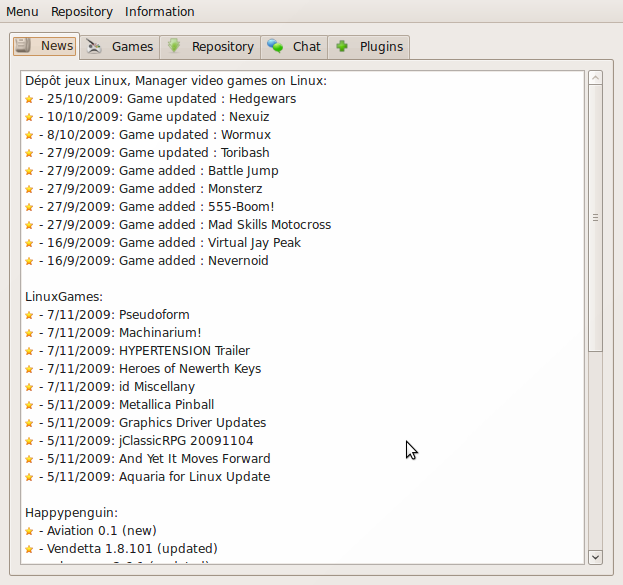Click the newspaper icon on News tab

[x=23, y=45]
